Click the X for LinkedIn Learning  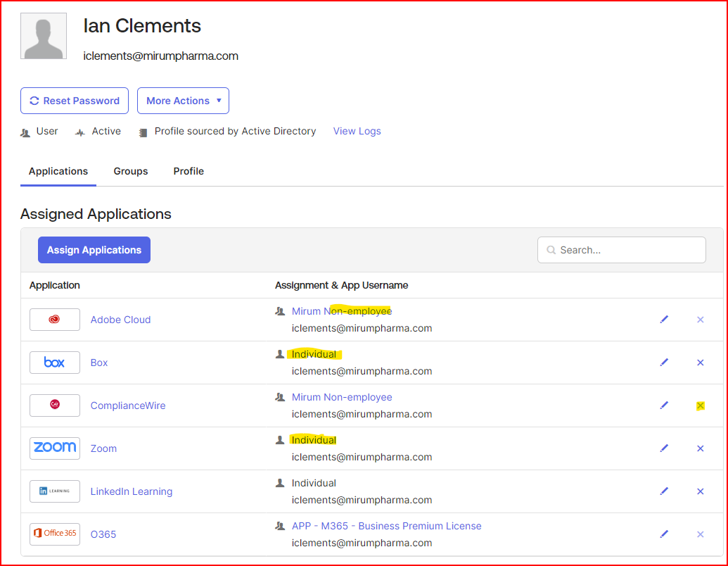pyautogui.click(x=700, y=491)
